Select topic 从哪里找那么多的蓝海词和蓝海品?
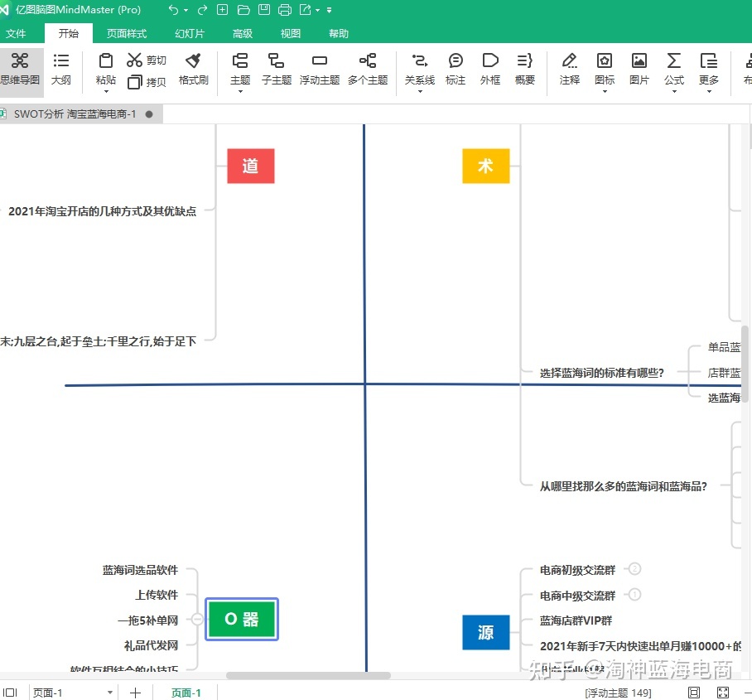Image resolution: width=752 pixels, height=700 pixels. click(623, 486)
